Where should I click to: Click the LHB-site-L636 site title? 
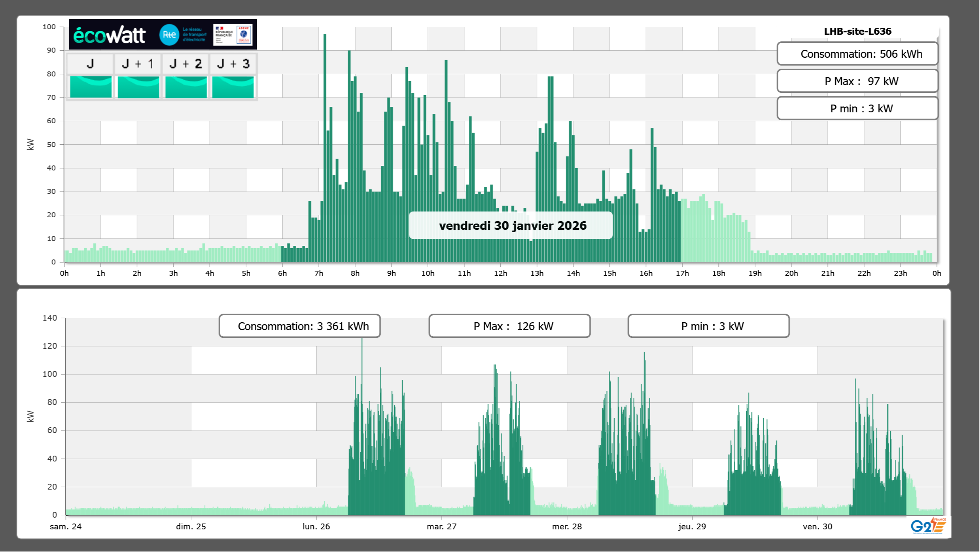[857, 31]
